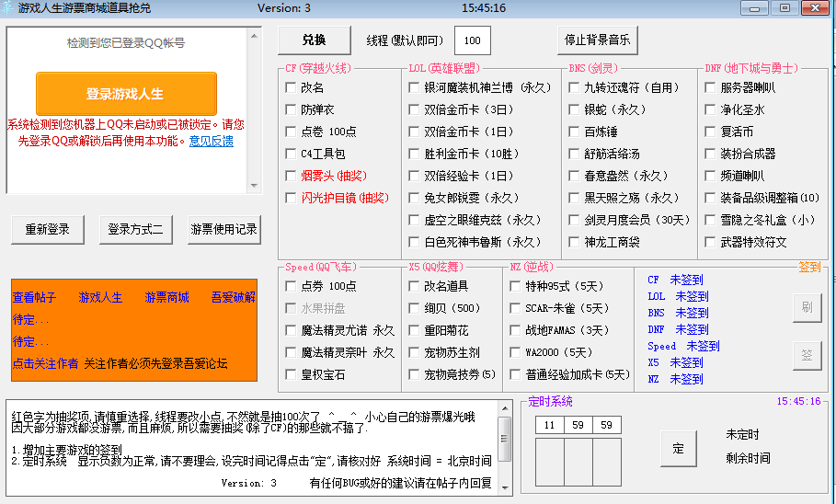Click the orange 登录游戏人生 login button
The image size is (836, 504).
(x=126, y=94)
